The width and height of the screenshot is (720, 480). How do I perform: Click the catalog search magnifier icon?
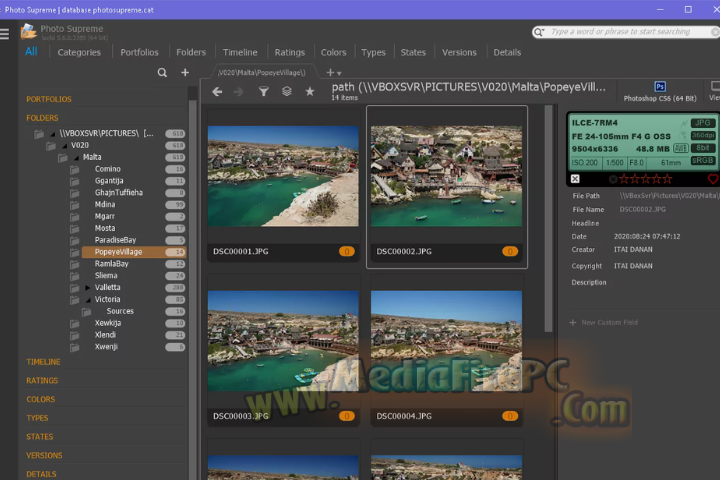click(x=162, y=73)
